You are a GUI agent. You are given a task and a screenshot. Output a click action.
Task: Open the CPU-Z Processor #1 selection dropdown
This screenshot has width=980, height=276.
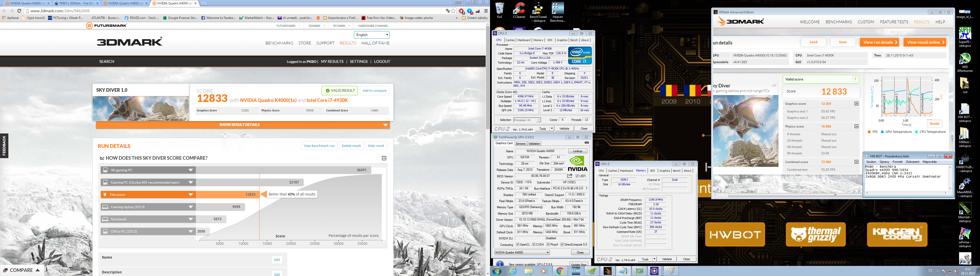527,120
